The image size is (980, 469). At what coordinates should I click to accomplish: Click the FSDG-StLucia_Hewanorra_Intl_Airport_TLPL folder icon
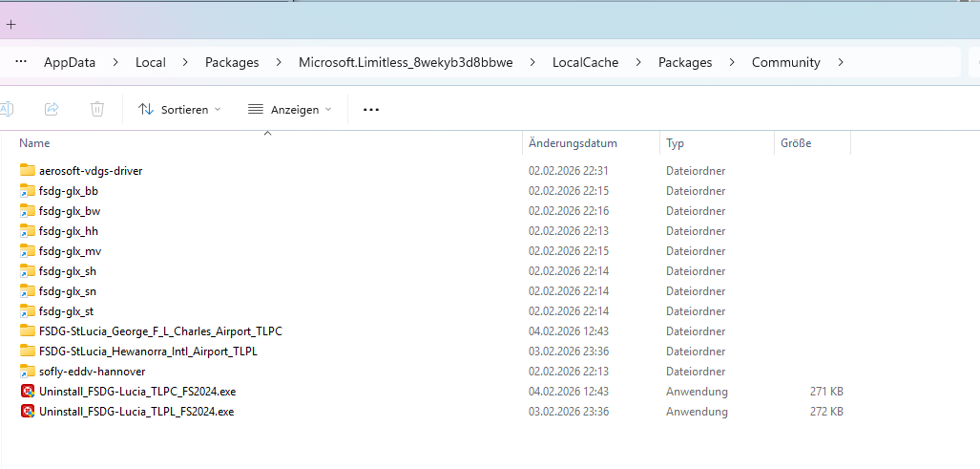pos(28,352)
